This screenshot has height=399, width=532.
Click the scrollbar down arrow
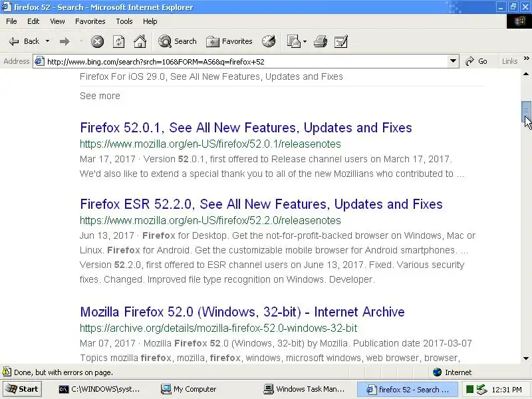coord(526,358)
